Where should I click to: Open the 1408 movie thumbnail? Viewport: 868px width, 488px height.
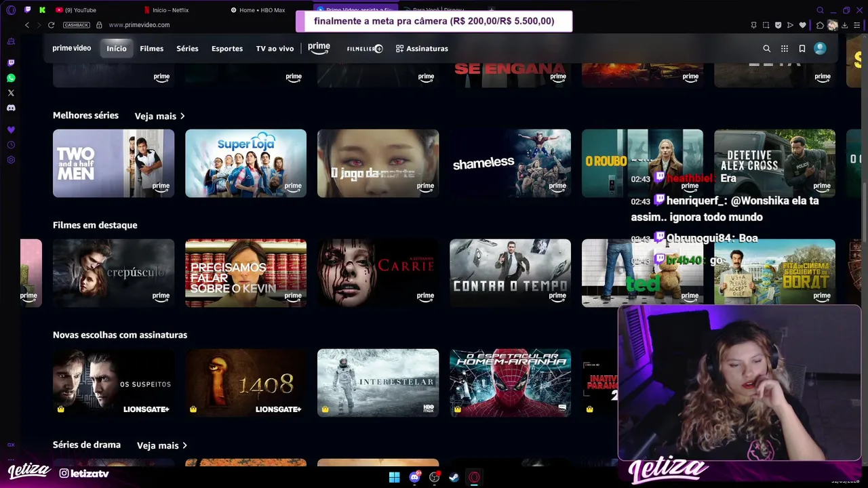(245, 383)
